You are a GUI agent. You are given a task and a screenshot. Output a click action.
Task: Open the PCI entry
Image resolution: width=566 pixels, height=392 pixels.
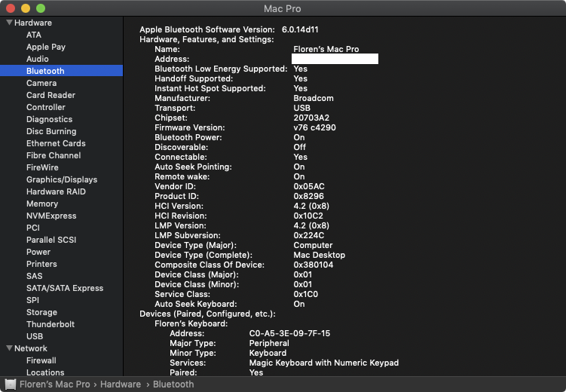(x=33, y=228)
